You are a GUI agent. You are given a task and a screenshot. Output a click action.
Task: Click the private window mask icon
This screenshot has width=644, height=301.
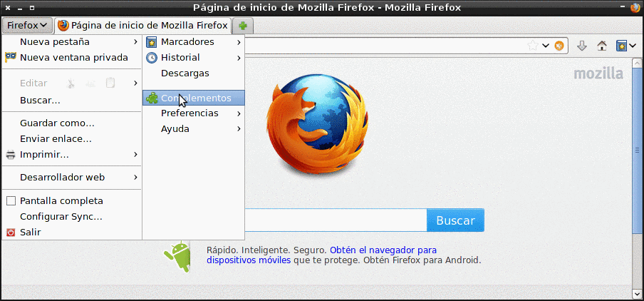point(11,57)
